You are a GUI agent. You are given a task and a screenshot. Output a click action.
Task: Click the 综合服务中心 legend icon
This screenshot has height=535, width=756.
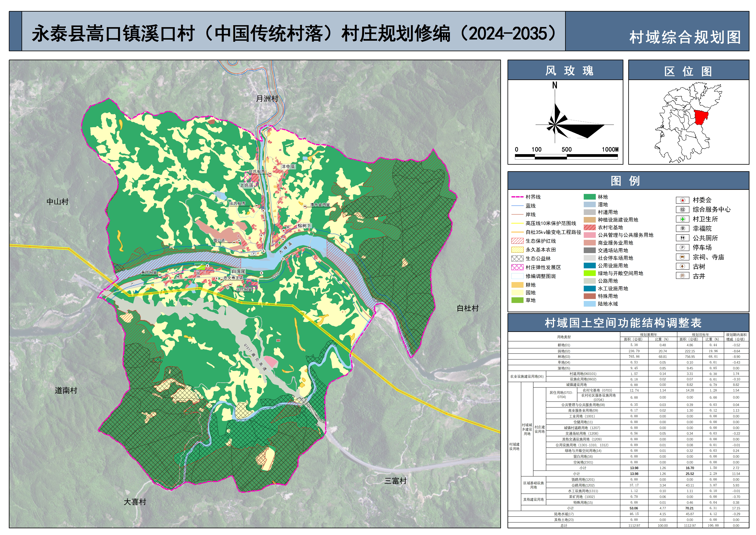[x=682, y=210]
